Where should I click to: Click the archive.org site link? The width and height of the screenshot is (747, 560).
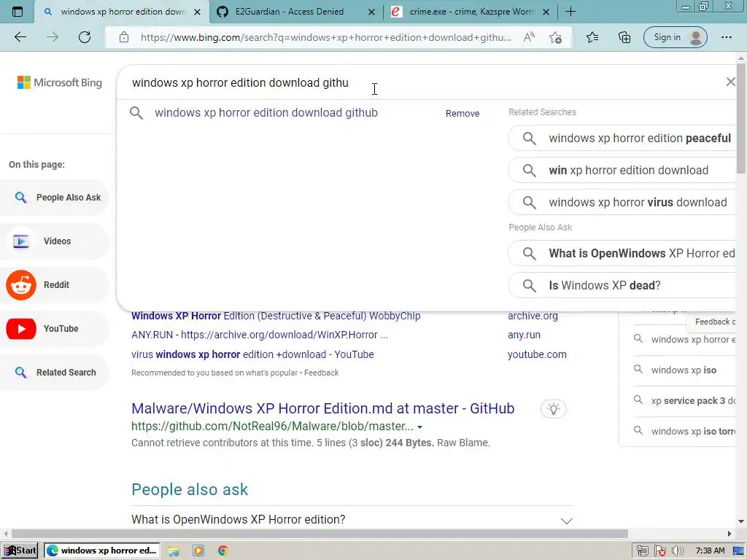(x=532, y=316)
